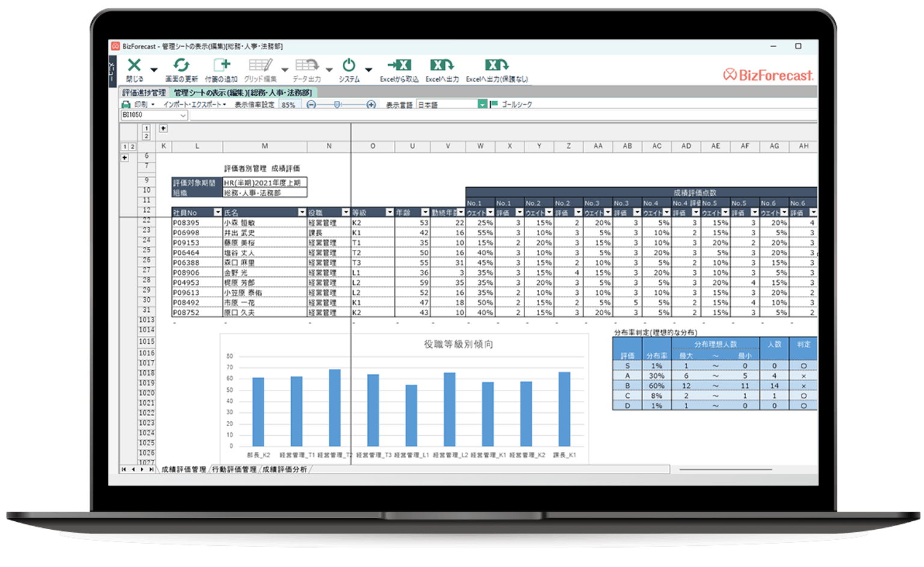This screenshot has height=567, width=924.
Task: Expand the インポート・エクスポート menu
Action: (x=192, y=104)
